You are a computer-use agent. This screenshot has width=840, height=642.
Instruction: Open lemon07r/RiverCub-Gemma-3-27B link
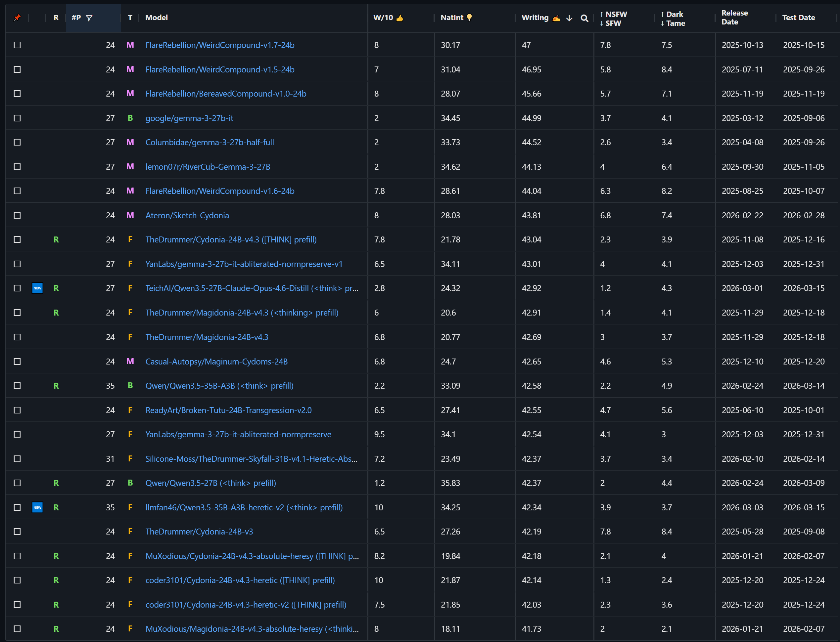click(x=208, y=167)
